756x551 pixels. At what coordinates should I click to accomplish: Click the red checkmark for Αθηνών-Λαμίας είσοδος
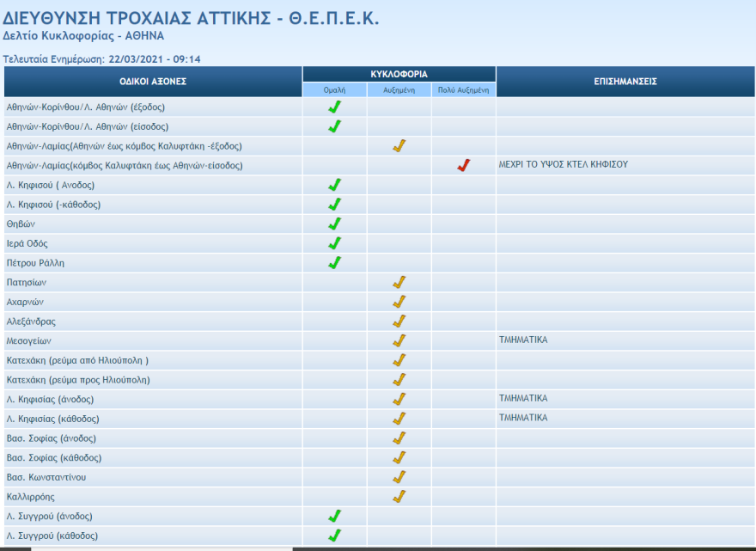(x=464, y=166)
